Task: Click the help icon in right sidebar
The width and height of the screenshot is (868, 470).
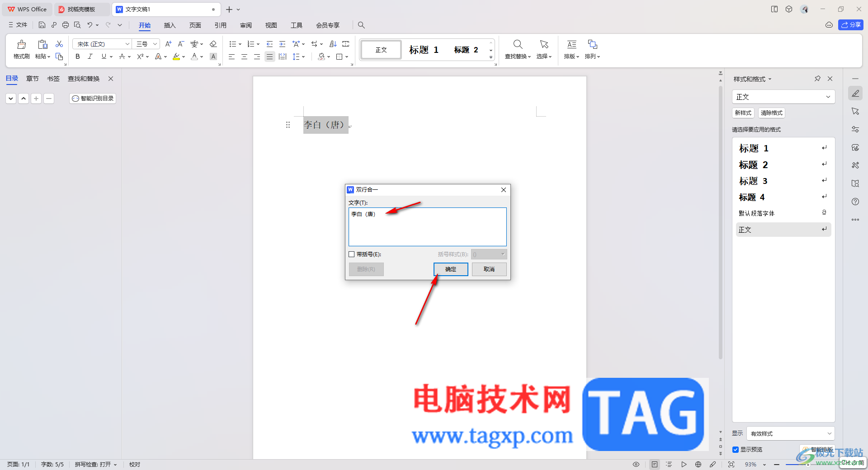Action: point(855,202)
